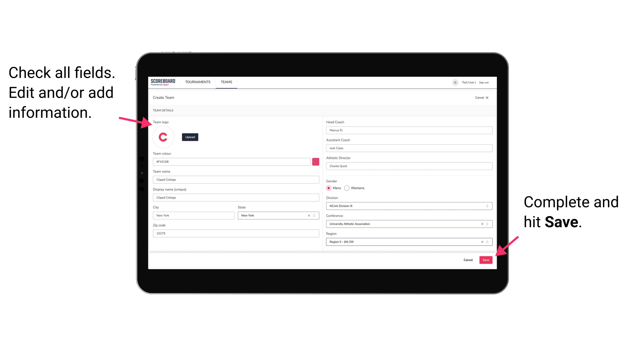Toggle the Region II dropdown selection off
644x346 pixels.
pos(481,242)
